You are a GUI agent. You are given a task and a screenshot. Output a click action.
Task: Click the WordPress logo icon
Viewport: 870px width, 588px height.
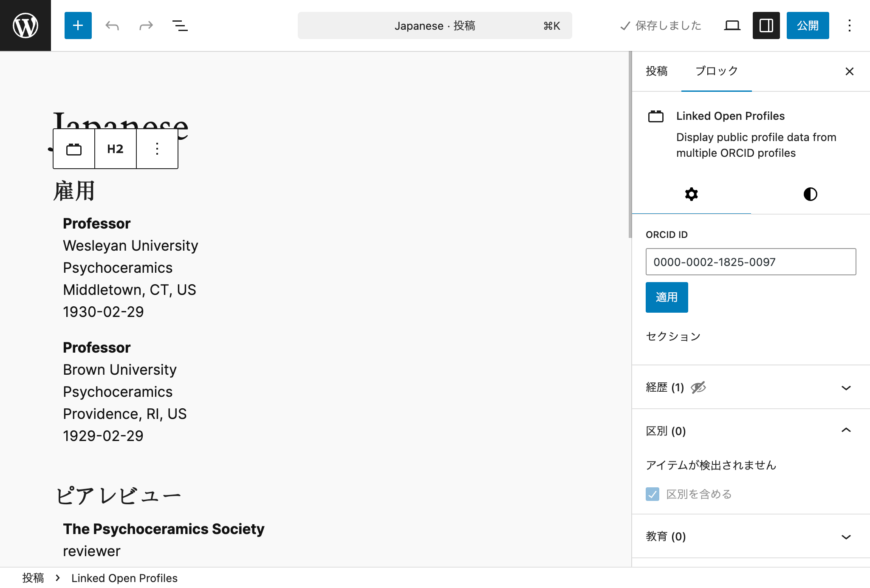pyautogui.click(x=25, y=25)
